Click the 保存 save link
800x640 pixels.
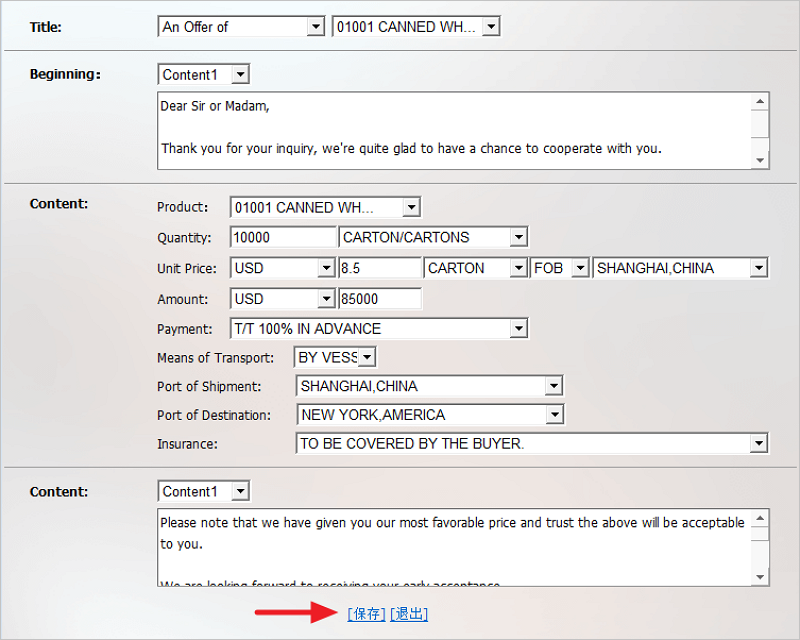[x=366, y=614]
